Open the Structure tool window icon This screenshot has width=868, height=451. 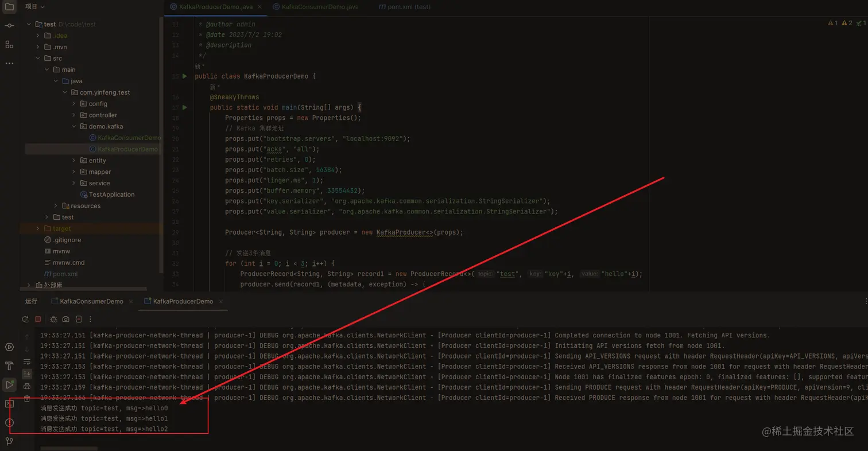[x=9, y=44]
